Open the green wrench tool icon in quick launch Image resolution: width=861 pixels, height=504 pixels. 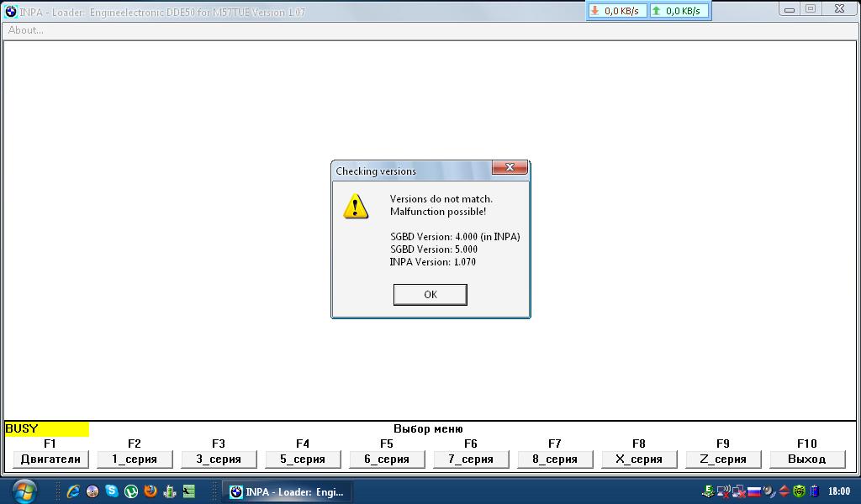click(189, 491)
